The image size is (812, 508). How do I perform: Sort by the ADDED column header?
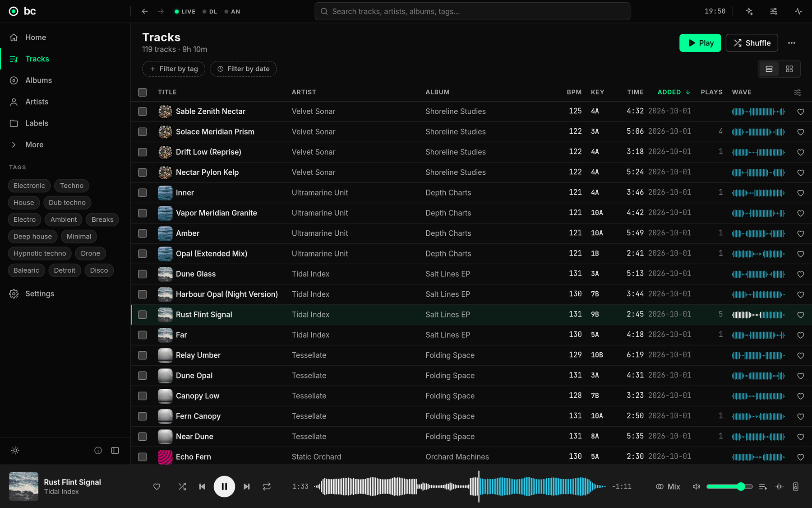[x=674, y=92]
